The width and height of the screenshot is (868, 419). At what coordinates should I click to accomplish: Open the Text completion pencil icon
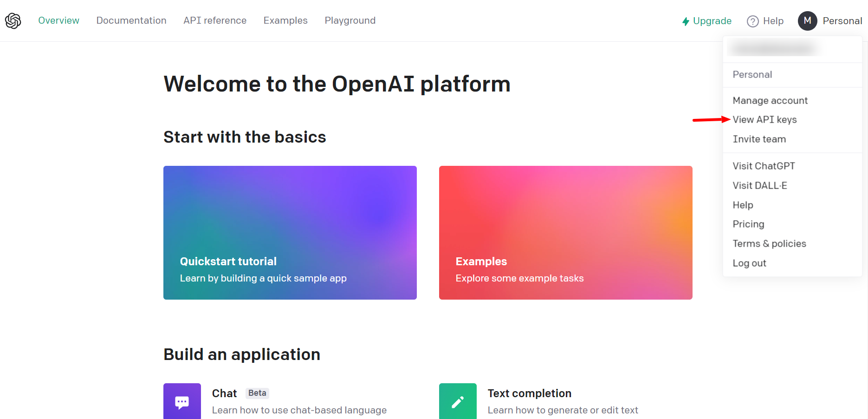pyautogui.click(x=458, y=402)
